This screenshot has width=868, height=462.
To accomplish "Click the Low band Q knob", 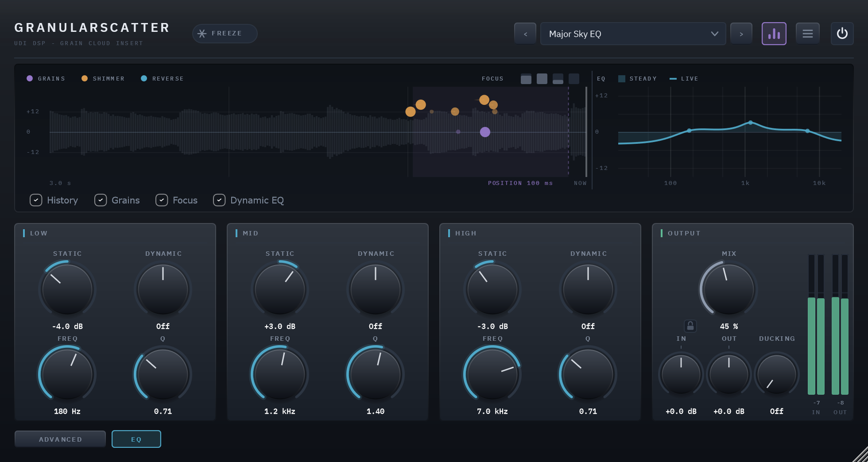I will click(163, 374).
